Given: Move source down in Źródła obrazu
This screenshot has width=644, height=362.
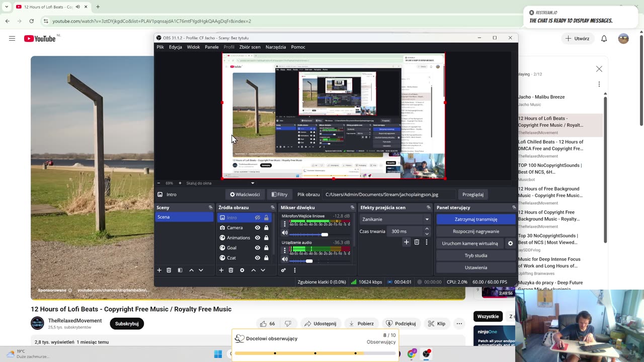Looking at the screenshot, I should point(263,270).
